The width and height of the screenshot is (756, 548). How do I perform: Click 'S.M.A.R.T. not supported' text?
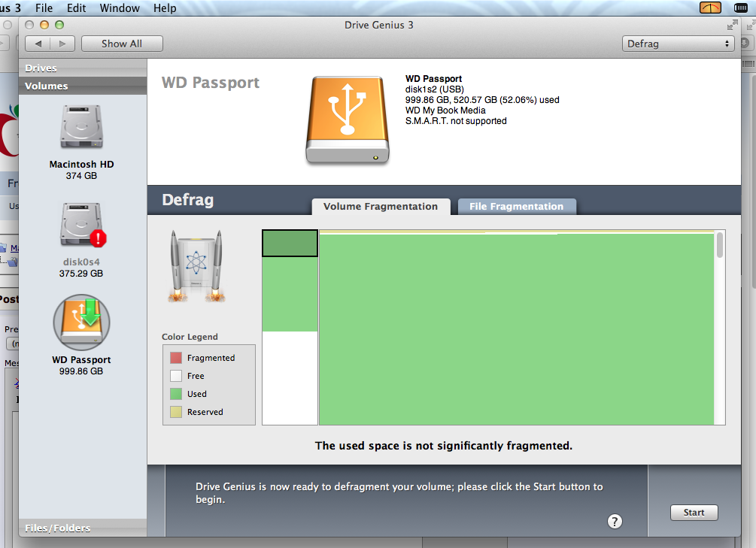[456, 121]
